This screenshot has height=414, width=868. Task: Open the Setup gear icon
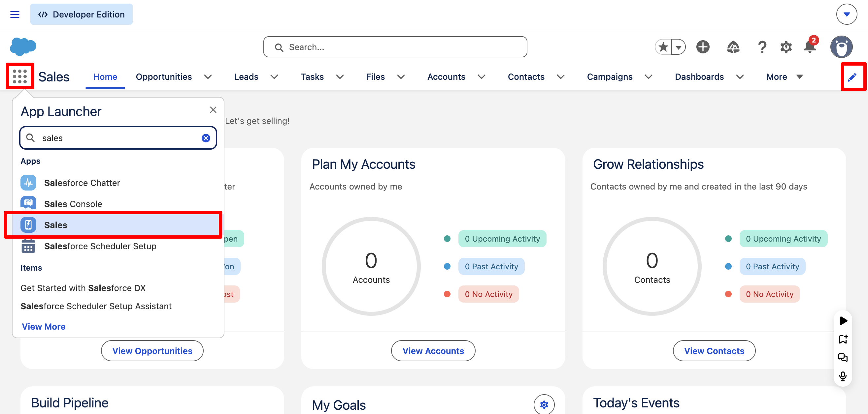(x=786, y=47)
